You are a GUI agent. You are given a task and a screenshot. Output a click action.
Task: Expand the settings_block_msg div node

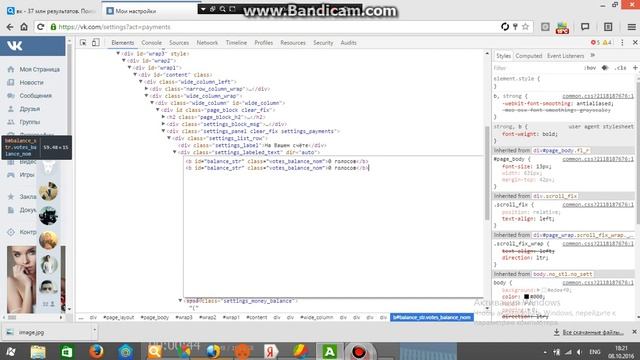pos(163,124)
